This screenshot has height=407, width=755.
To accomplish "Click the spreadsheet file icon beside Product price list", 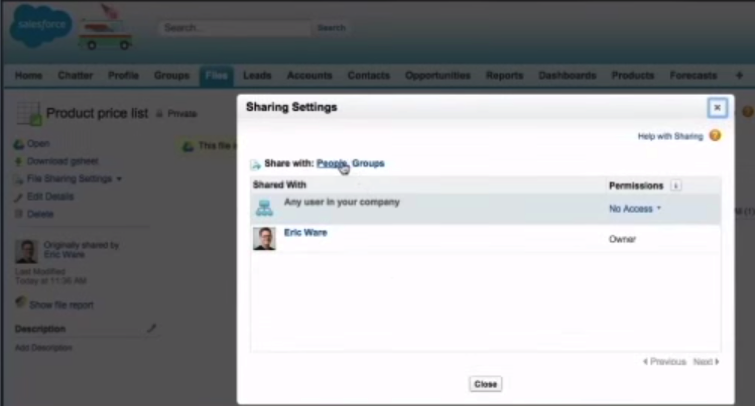I will [28, 114].
